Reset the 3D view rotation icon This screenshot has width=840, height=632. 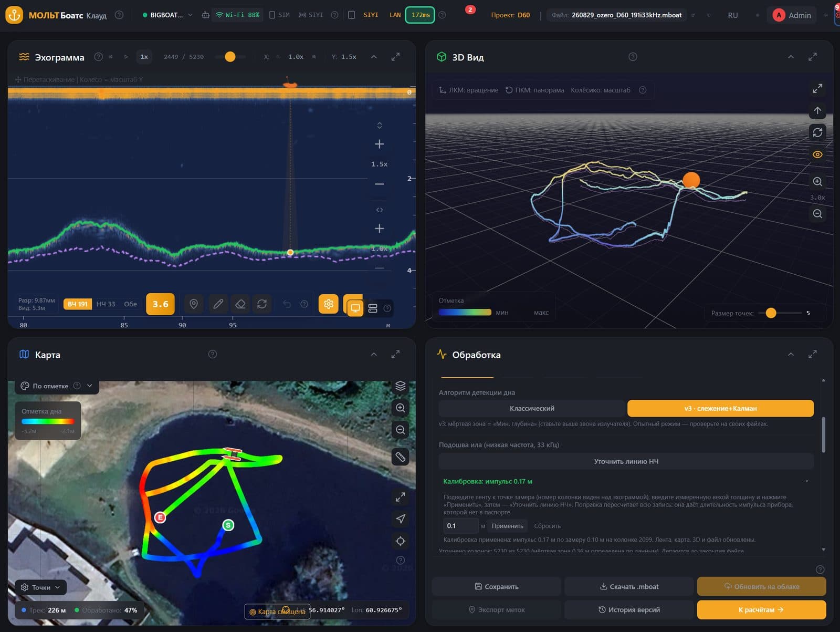click(x=817, y=132)
